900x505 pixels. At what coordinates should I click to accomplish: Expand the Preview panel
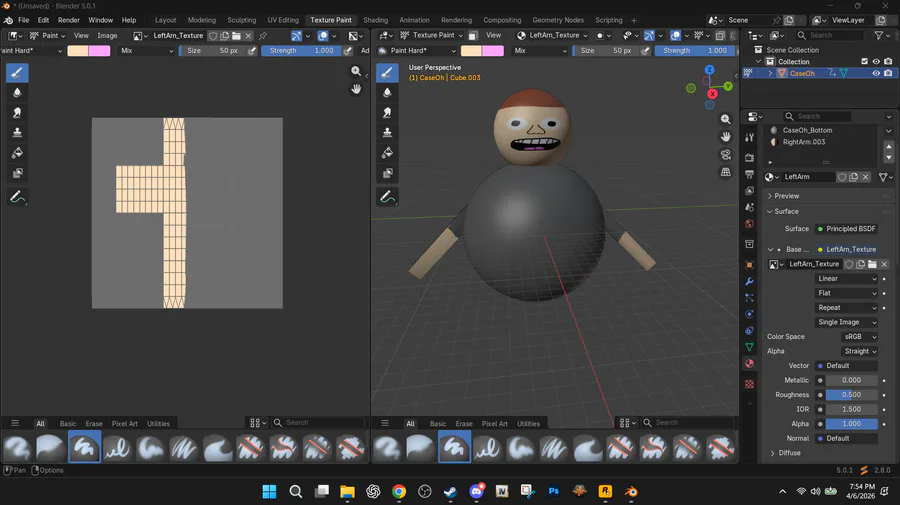(x=786, y=196)
